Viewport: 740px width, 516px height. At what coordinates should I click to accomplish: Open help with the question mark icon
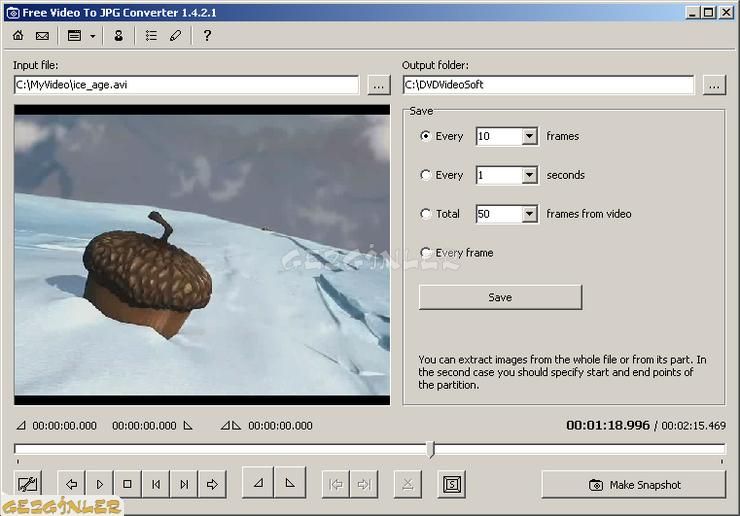click(207, 35)
